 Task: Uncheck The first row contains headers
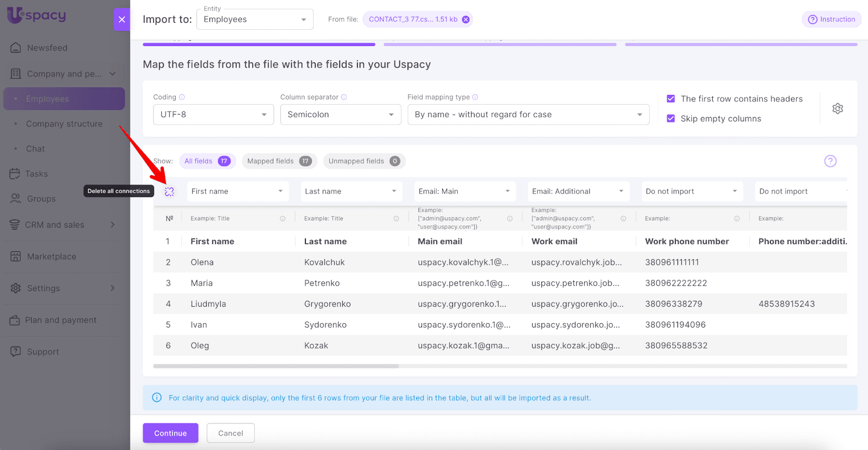pos(671,99)
